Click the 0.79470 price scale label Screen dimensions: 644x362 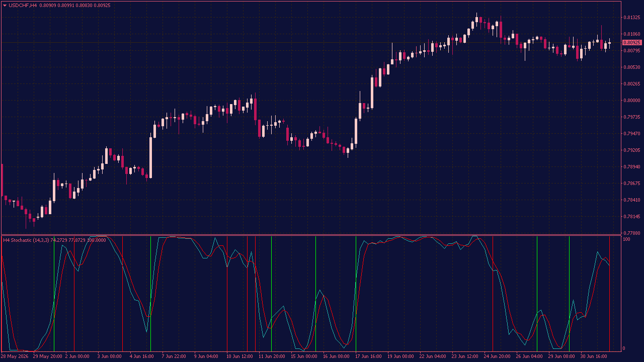pos(631,134)
